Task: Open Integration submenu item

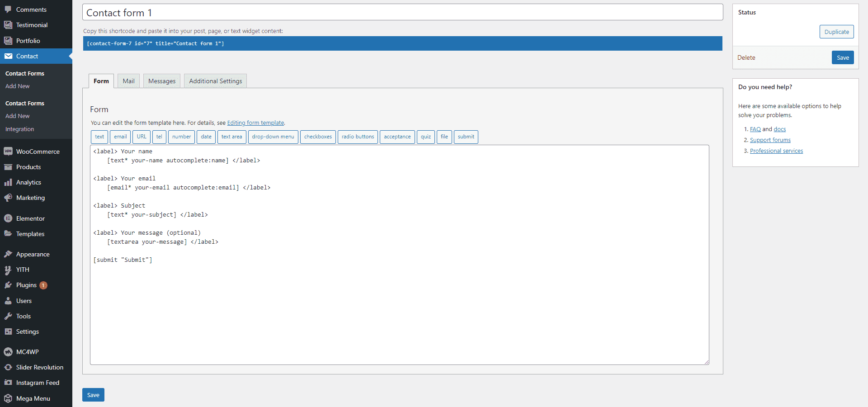Action: coord(19,129)
